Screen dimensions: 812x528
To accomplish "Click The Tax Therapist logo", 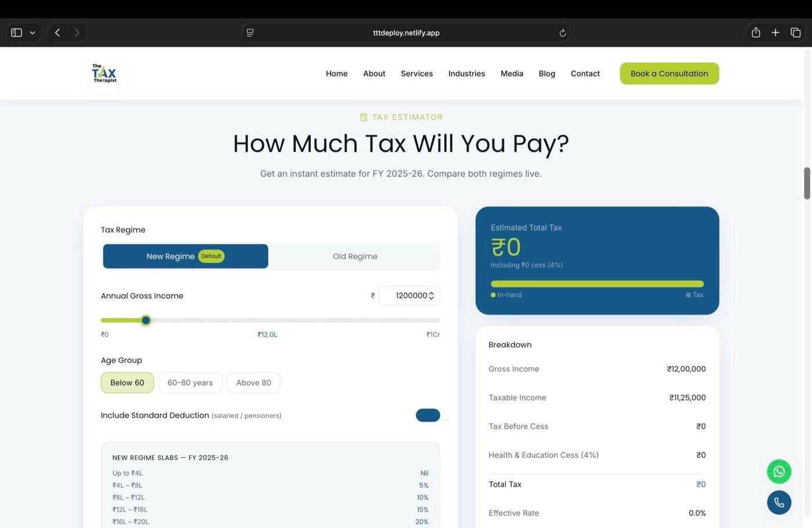I will click(104, 74).
